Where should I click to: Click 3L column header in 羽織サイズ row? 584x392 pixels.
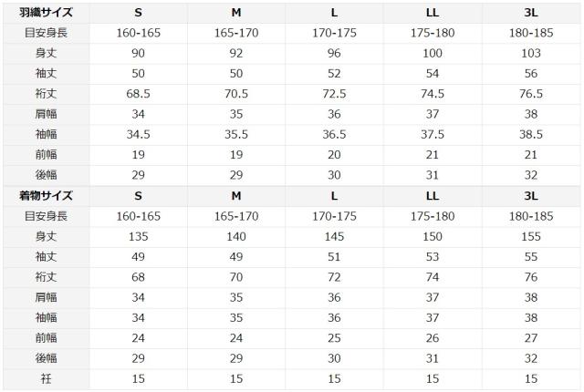pos(530,14)
